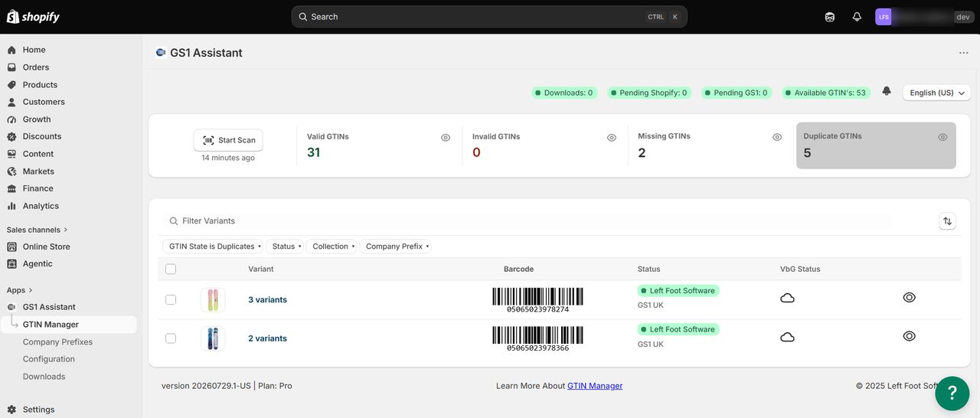Expand the Apps section in sidebar

[20, 290]
